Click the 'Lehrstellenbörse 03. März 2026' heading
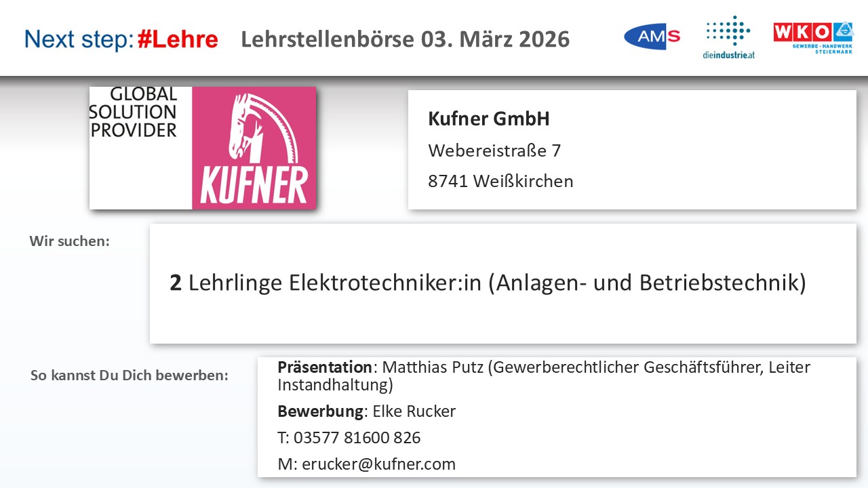 pos(405,39)
